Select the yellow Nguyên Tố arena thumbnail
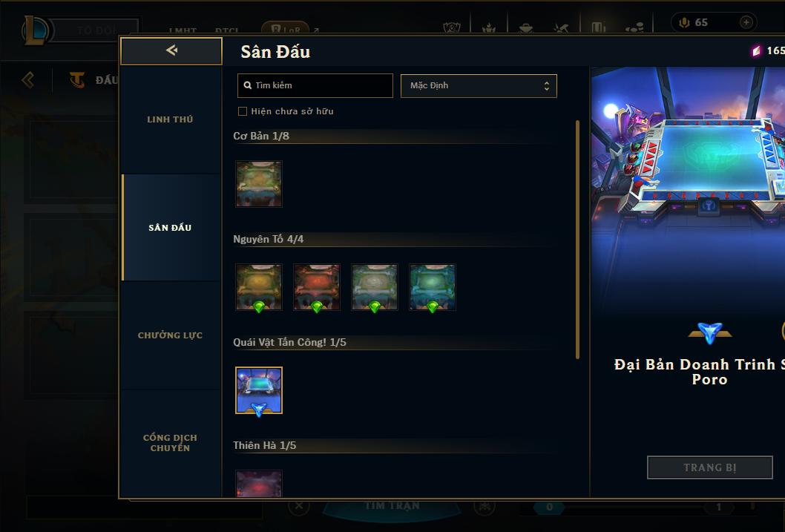Viewport: 785px width, 532px height. [x=259, y=287]
